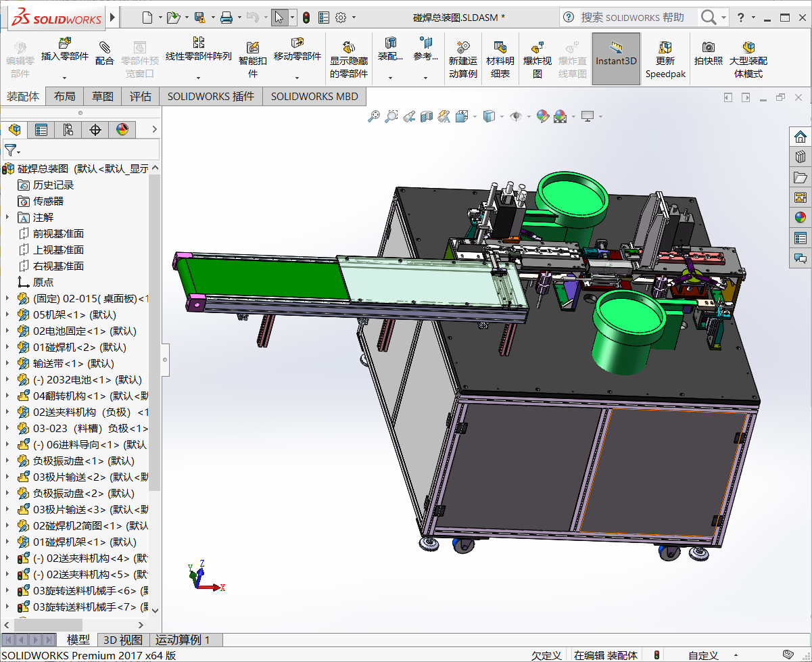The width and height of the screenshot is (812, 662).
Task: Toggle the Hide/Show Items eye icon
Action: click(x=516, y=117)
